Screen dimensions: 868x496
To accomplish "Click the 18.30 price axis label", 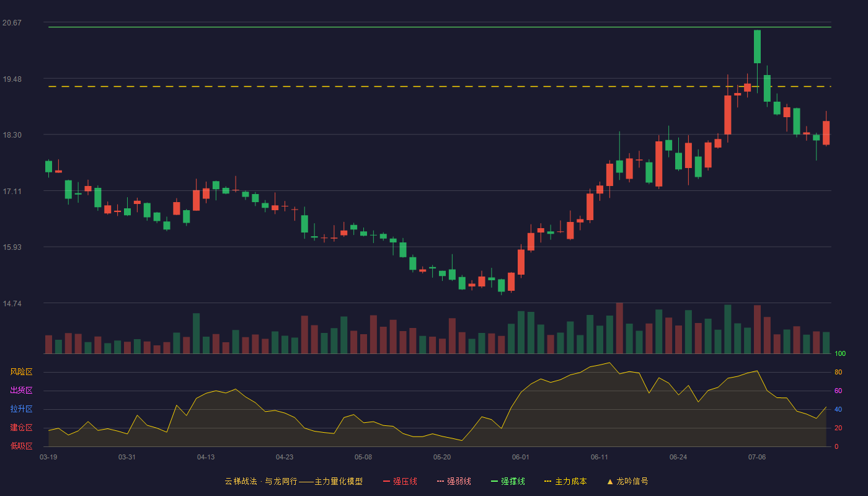I will point(12,135).
